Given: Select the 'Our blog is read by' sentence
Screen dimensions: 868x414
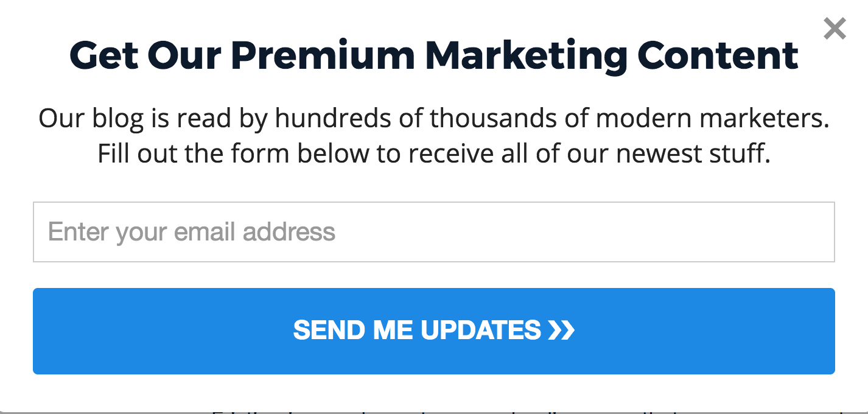Looking at the screenshot, I should pos(433,118).
